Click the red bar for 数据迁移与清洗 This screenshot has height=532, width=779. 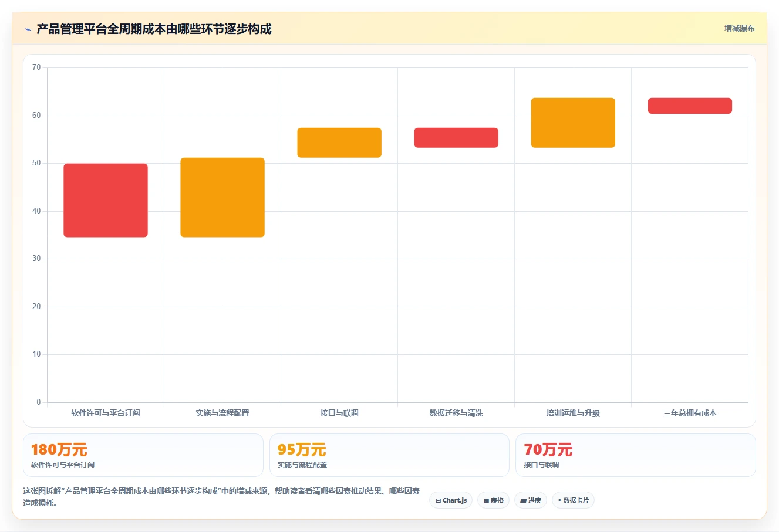point(456,138)
